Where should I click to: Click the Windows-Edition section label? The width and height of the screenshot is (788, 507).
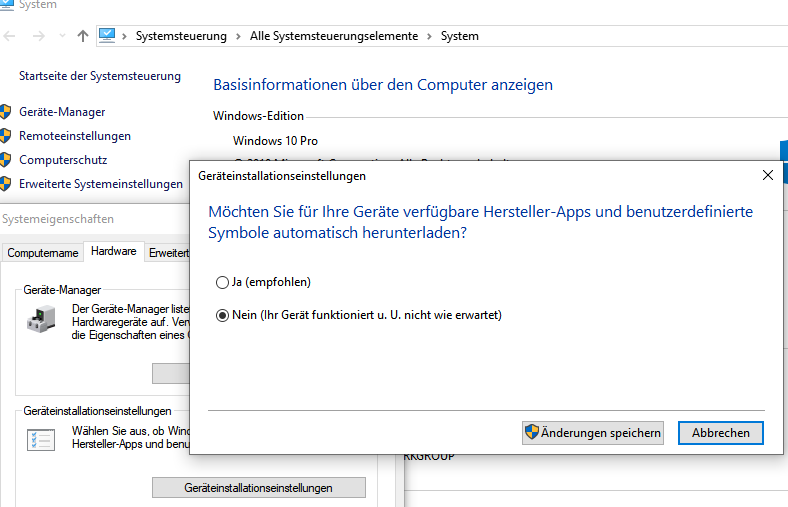point(258,116)
